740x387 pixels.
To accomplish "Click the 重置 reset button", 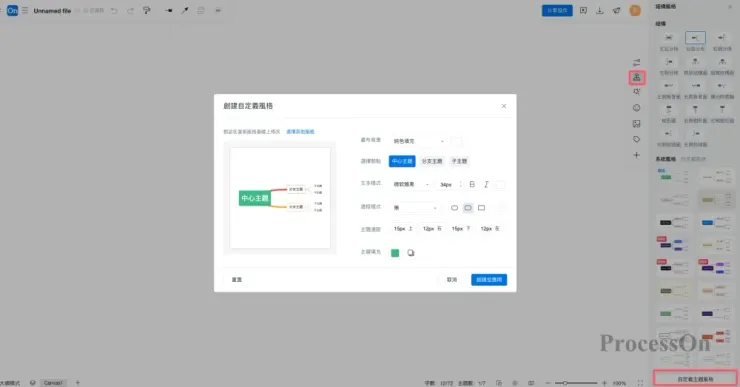I will point(236,280).
